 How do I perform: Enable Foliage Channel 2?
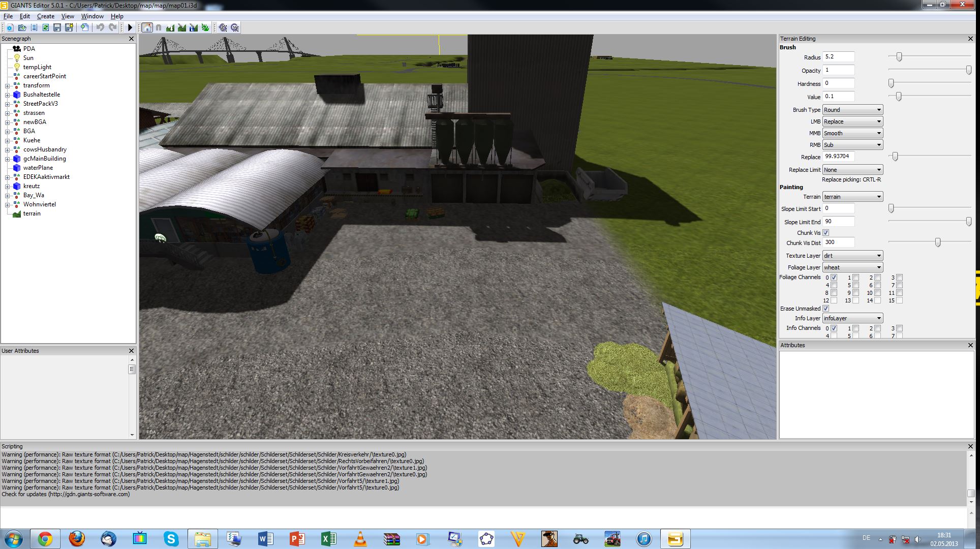[877, 278]
